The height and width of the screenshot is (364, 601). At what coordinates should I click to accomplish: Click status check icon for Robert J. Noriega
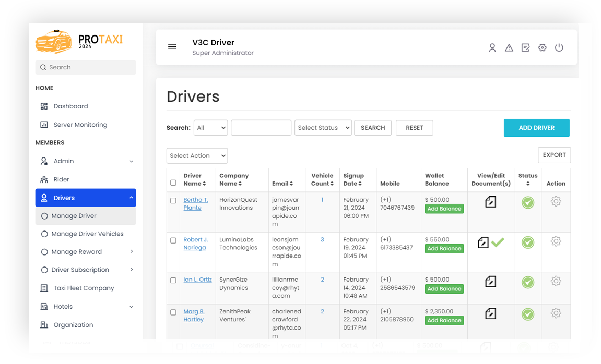[528, 242]
